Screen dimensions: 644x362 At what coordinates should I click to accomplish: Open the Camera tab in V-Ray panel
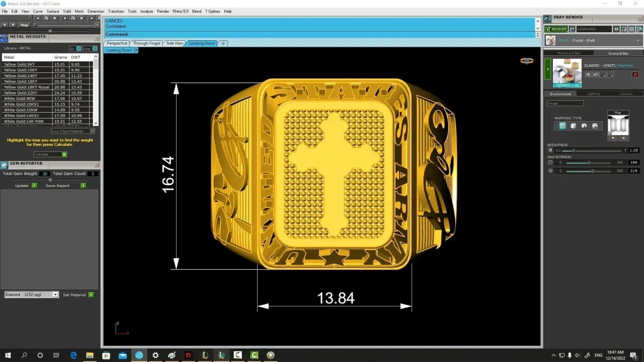(x=626, y=94)
